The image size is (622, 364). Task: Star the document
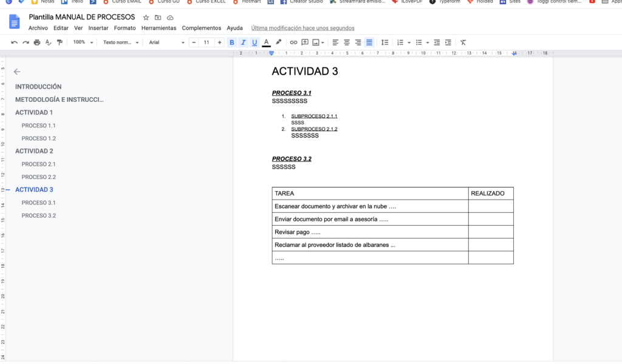pyautogui.click(x=146, y=18)
